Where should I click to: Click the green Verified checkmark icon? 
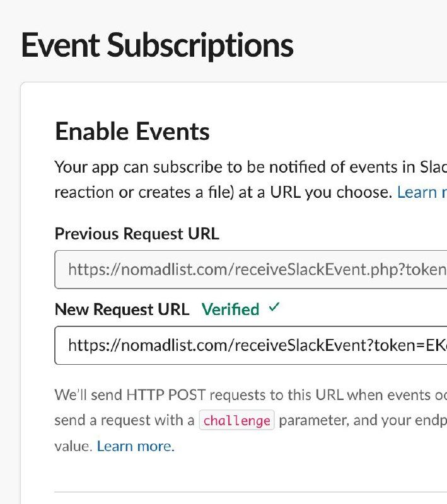[274, 308]
